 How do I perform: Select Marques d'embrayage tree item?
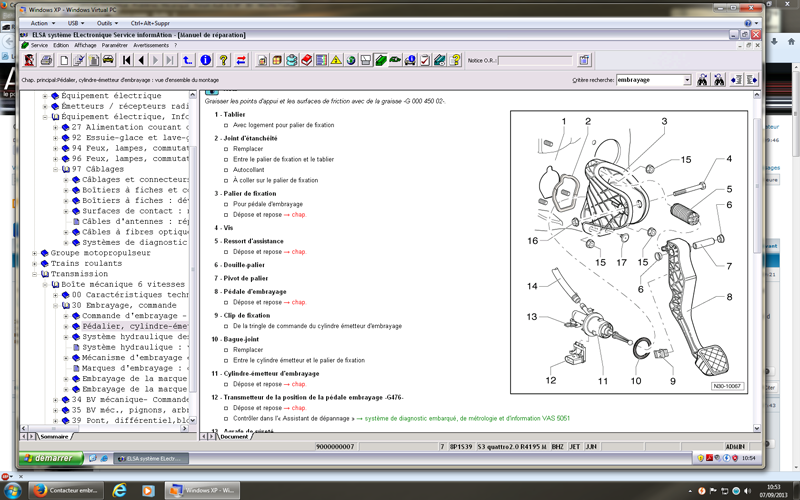pyautogui.click(x=135, y=368)
